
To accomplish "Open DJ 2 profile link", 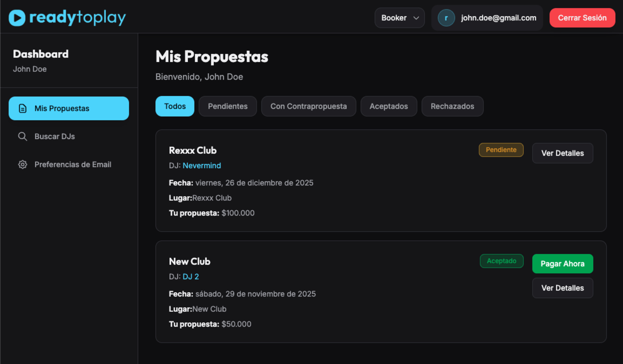I will (x=191, y=276).
